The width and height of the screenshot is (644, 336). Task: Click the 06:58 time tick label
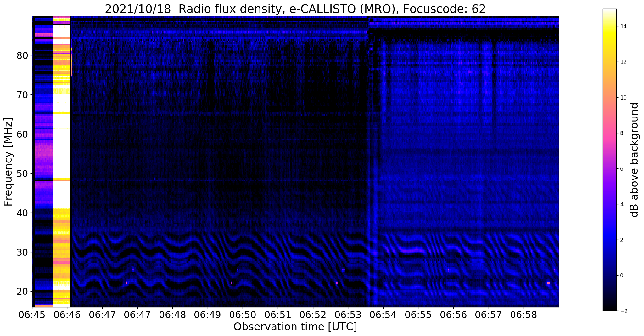point(524,315)
